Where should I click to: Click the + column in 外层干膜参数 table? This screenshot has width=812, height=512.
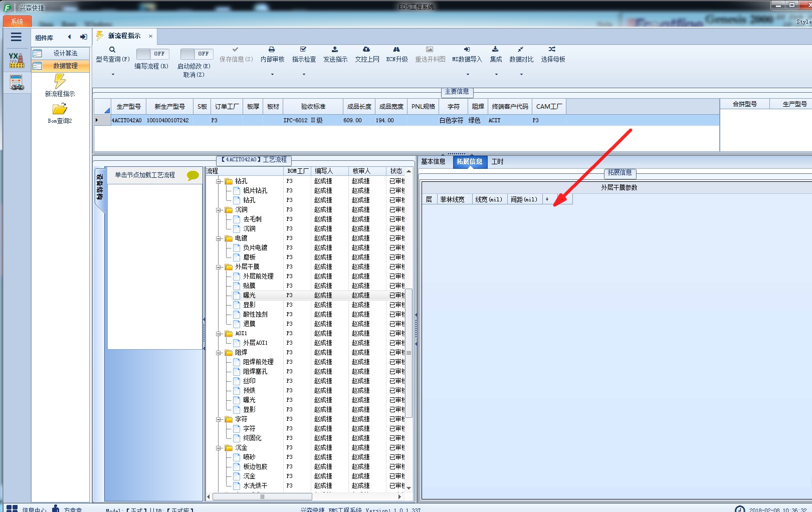[547, 199]
